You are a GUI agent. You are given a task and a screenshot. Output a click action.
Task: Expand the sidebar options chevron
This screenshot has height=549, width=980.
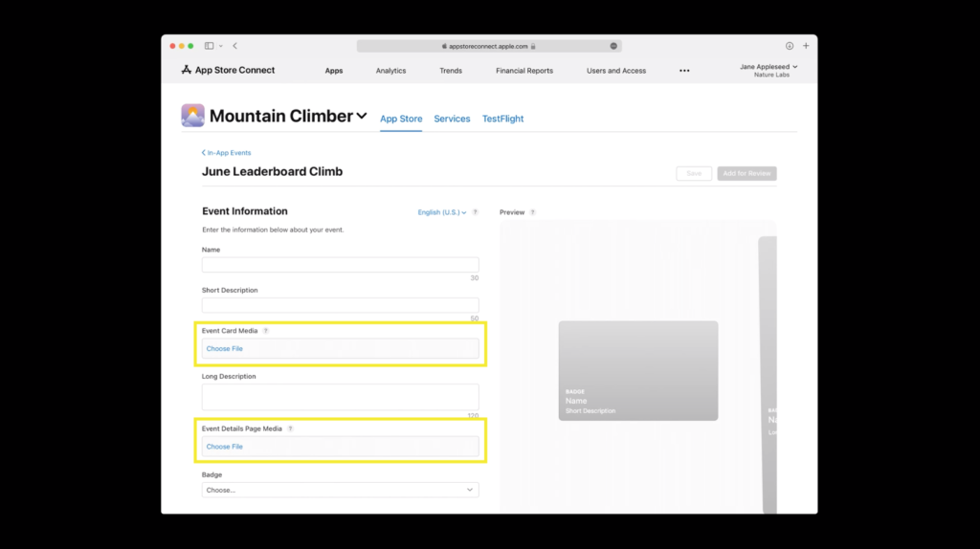pyautogui.click(x=221, y=46)
